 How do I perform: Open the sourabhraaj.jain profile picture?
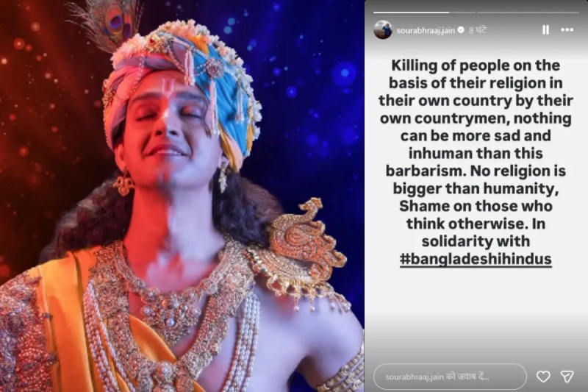tap(383, 29)
